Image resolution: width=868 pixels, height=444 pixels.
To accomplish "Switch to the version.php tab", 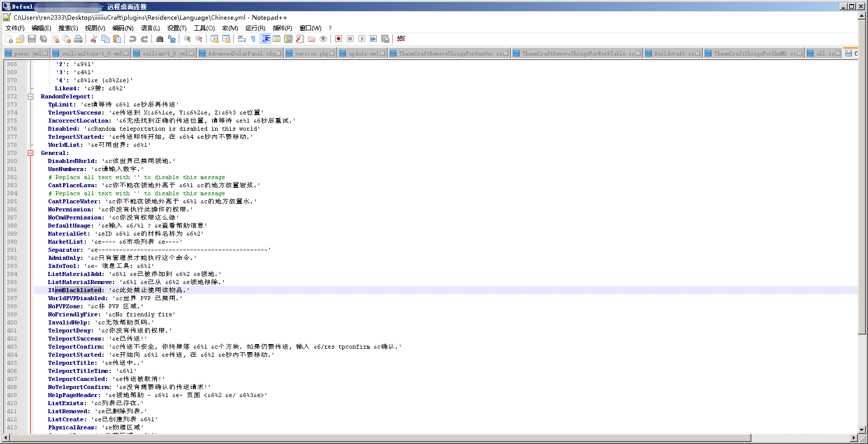I will click(310, 53).
